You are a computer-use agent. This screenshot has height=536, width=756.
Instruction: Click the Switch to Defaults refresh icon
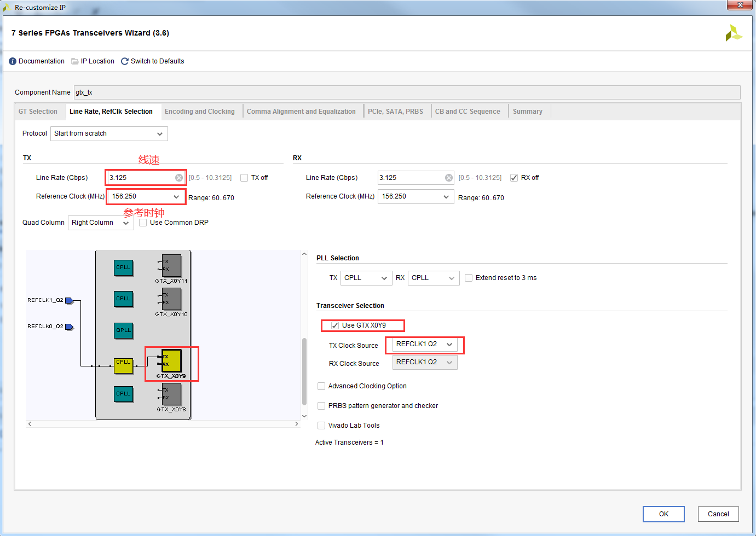click(125, 61)
